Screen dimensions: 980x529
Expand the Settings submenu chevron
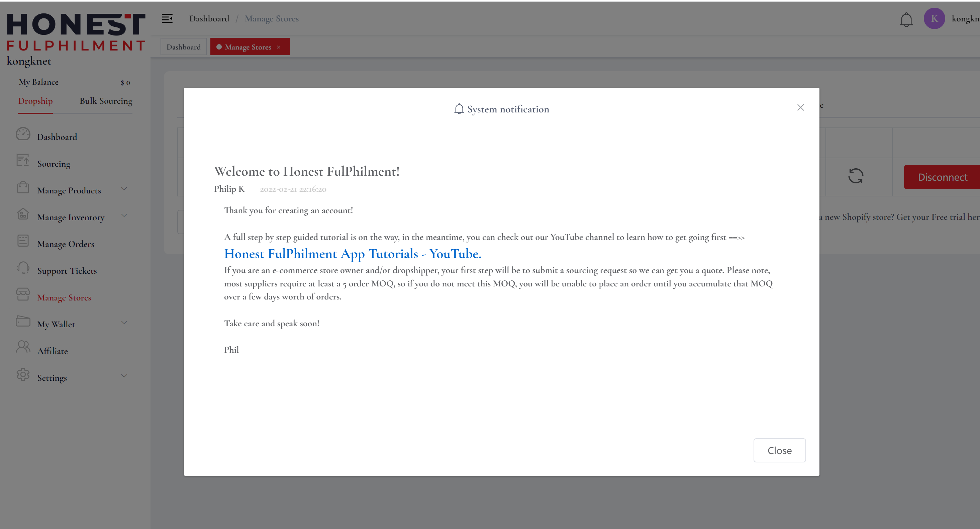[x=124, y=376]
